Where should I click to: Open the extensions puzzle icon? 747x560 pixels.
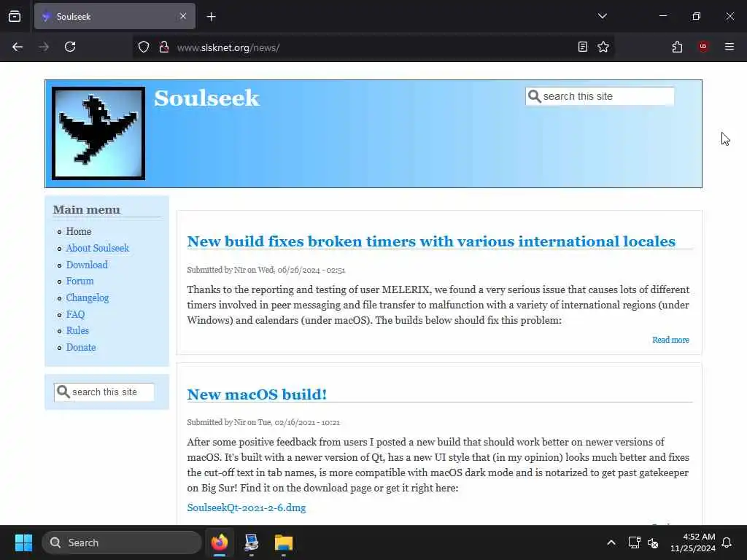coord(677,47)
